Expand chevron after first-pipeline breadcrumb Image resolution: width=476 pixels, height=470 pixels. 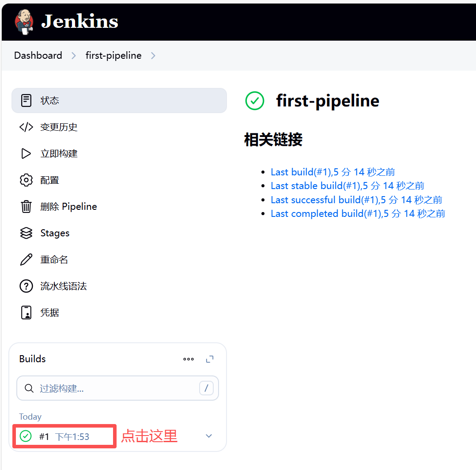coord(153,56)
